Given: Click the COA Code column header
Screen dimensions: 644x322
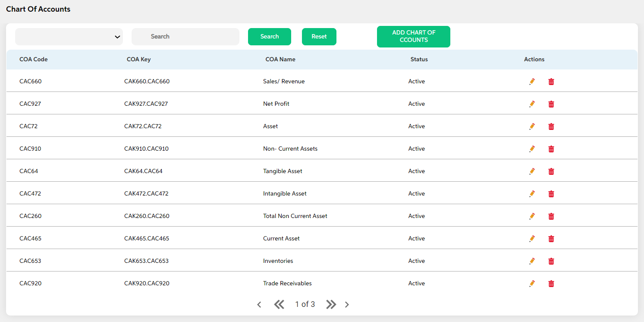Looking at the screenshot, I should click(34, 60).
